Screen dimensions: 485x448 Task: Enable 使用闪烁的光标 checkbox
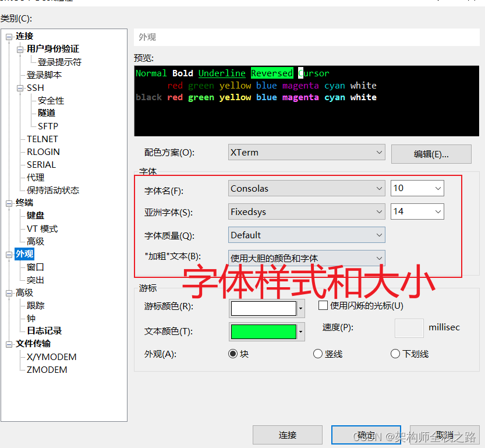pyautogui.click(x=323, y=305)
